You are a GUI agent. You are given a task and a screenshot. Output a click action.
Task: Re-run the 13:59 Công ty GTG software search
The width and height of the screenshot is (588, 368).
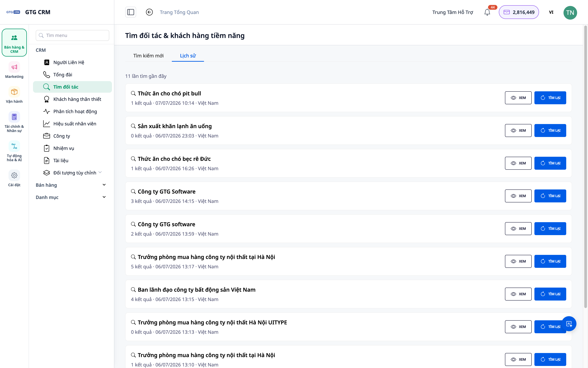tap(550, 228)
